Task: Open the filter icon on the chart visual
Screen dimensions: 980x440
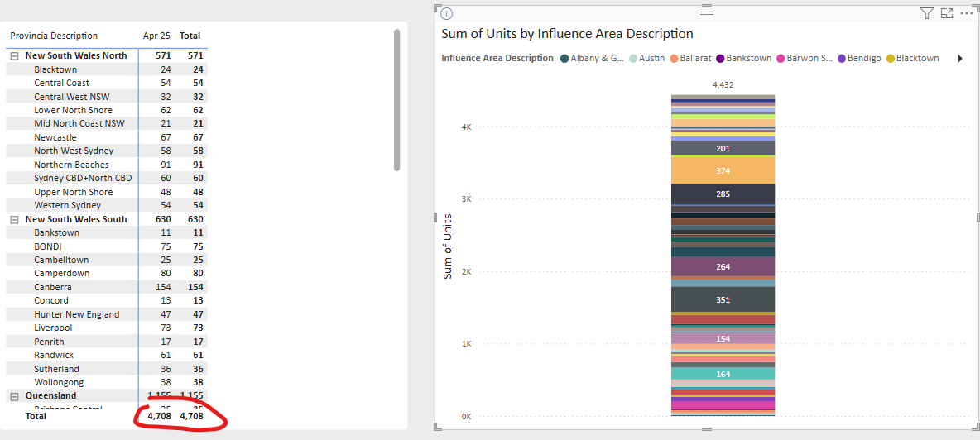Action: [927, 13]
